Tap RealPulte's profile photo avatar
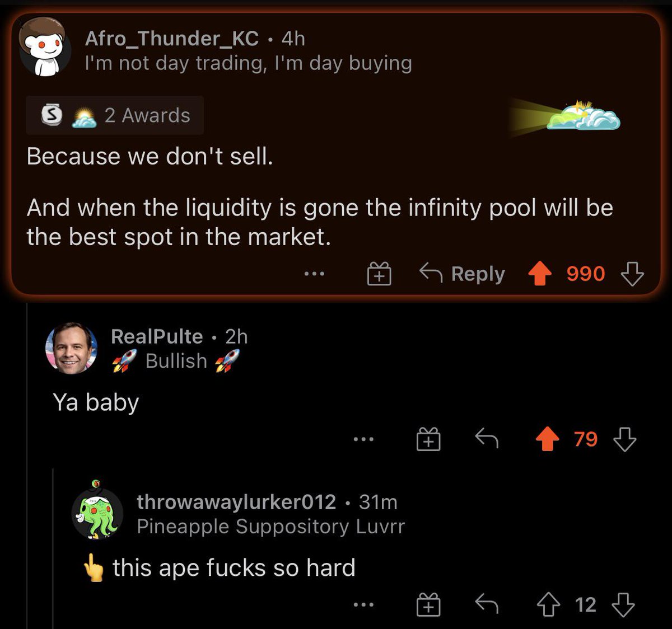This screenshot has height=629, width=672. tap(71, 348)
